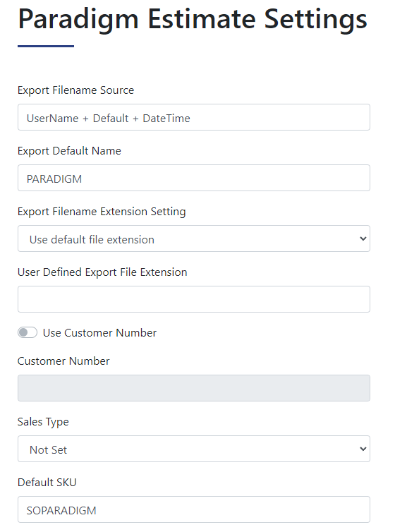Screen dimensions: 395x532
Task: Click the 'Default SKU' label text
Action: pyautogui.click(x=47, y=483)
